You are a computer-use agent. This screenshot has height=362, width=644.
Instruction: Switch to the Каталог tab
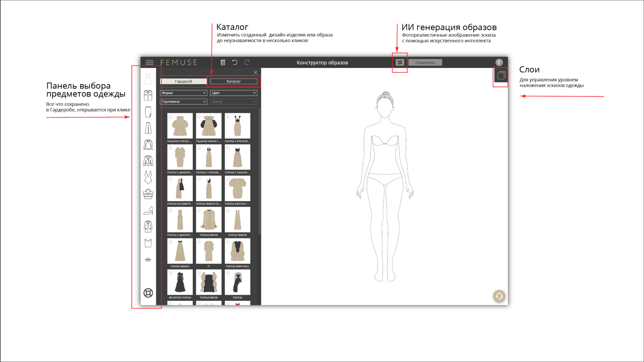pos(233,81)
